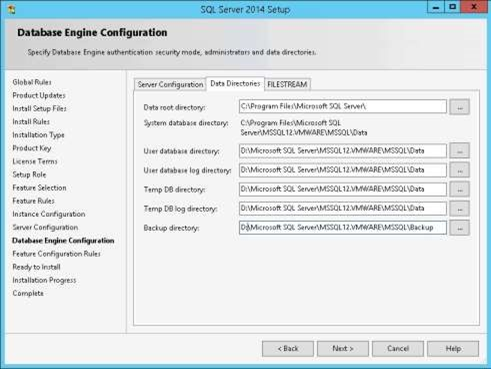491x369 pixels.
Task: Select Feature Rules step in sidebar
Action: (33, 201)
